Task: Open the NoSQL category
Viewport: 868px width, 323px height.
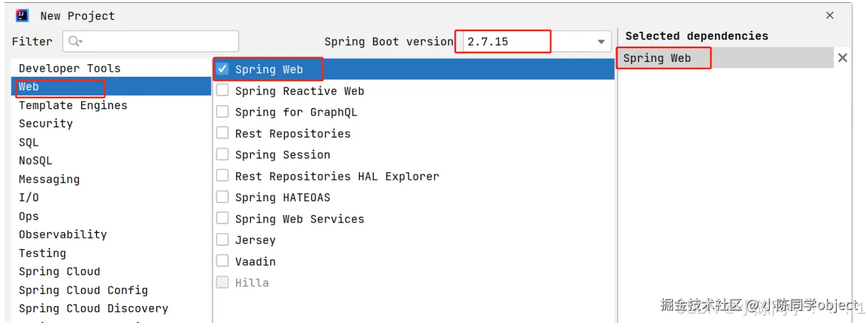Action: [111, 161]
